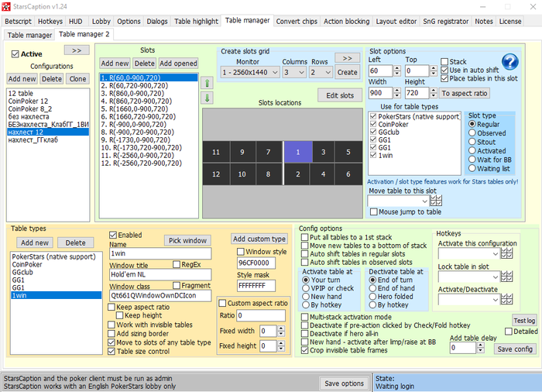Move selected slot up with green arrow
542x392 pixels.
click(x=206, y=82)
